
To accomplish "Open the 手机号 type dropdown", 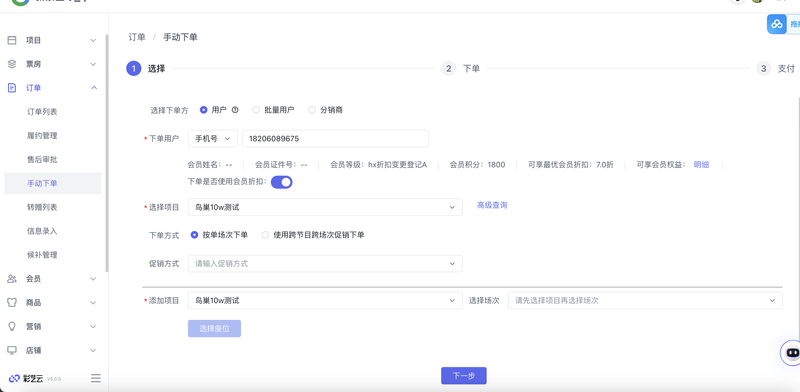I will [213, 138].
